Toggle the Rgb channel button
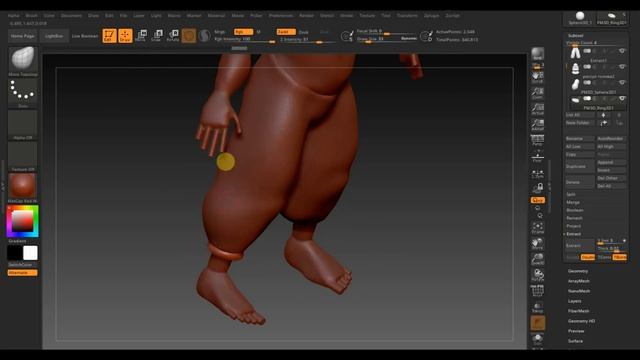 click(243, 32)
